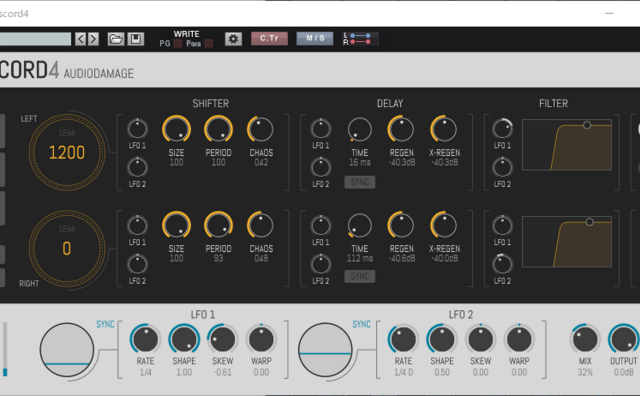This screenshot has width=640, height=396.
Task: Click LFO 1 WARP knob
Action: pos(261,339)
